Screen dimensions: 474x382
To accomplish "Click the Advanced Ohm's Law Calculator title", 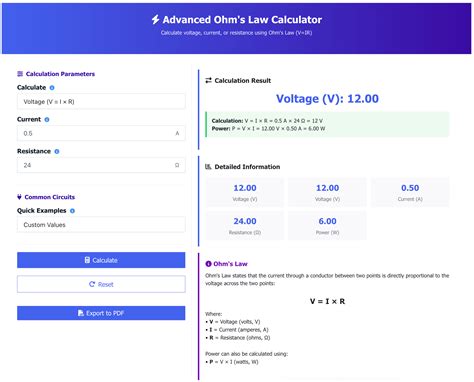I will 242,20.
